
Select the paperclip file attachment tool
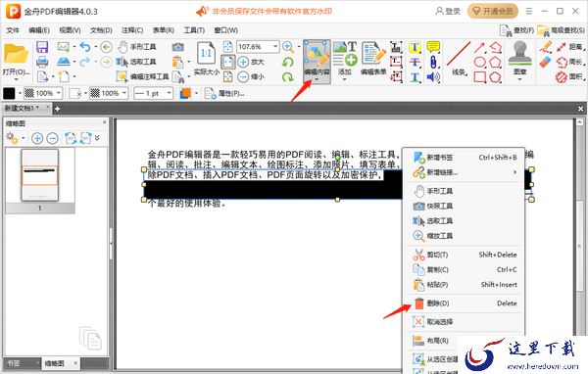(433, 63)
